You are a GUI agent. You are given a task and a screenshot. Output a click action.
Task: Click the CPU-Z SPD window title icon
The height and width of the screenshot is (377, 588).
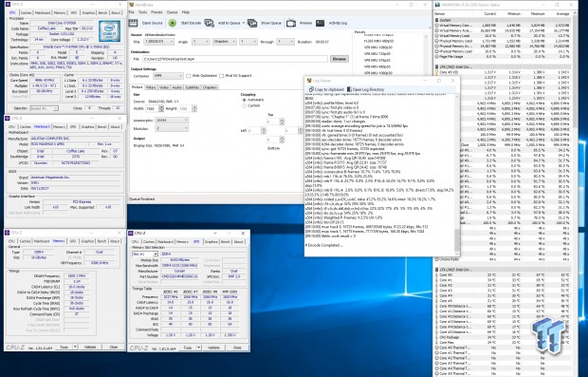coord(131,234)
